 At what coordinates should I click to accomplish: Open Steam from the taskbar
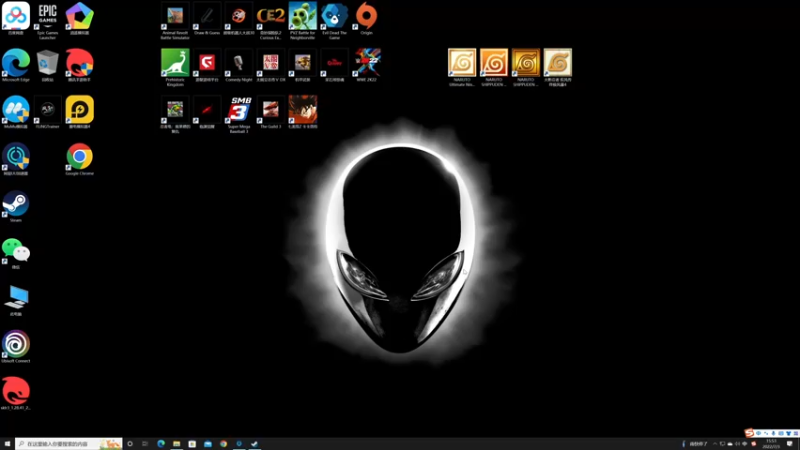[x=254, y=444]
